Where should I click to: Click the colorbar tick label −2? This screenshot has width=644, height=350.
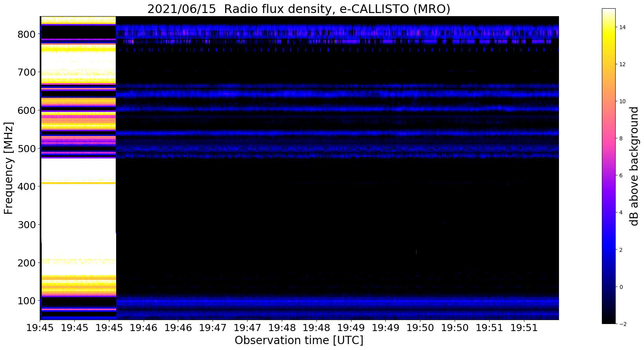623,324
